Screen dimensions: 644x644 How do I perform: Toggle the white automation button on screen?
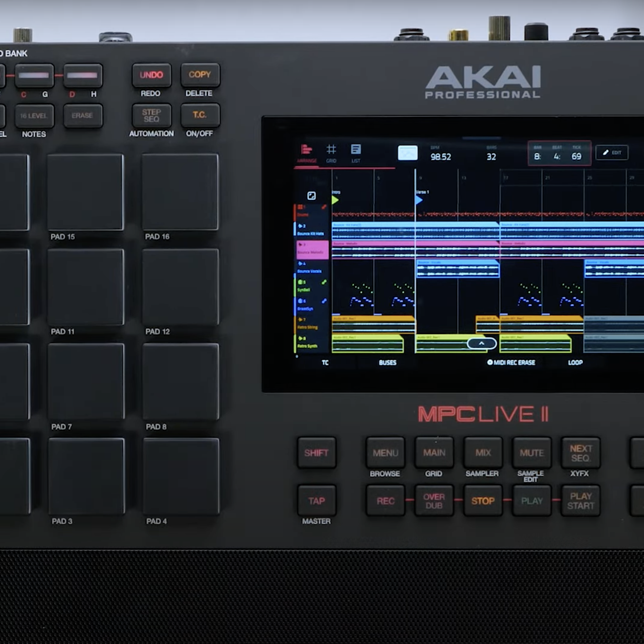[408, 153]
